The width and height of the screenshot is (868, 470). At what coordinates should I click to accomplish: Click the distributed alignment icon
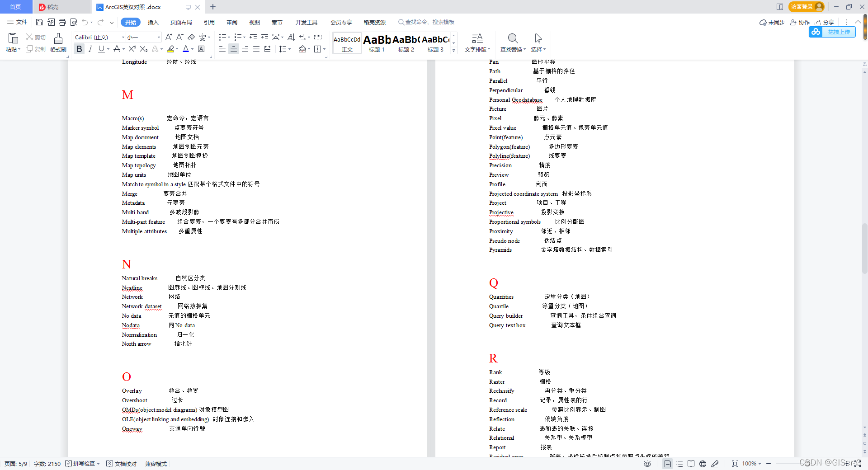click(x=268, y=49)
